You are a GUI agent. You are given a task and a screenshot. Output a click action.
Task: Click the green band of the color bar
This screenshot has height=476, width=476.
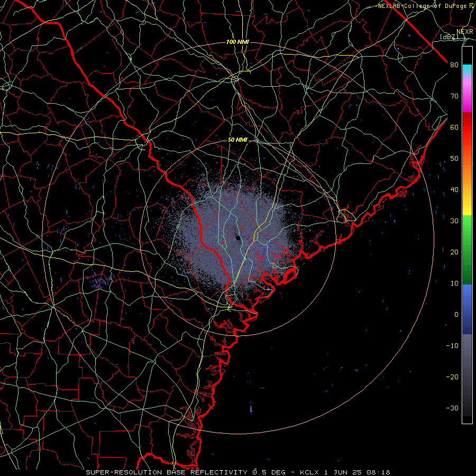pos(467,250)
